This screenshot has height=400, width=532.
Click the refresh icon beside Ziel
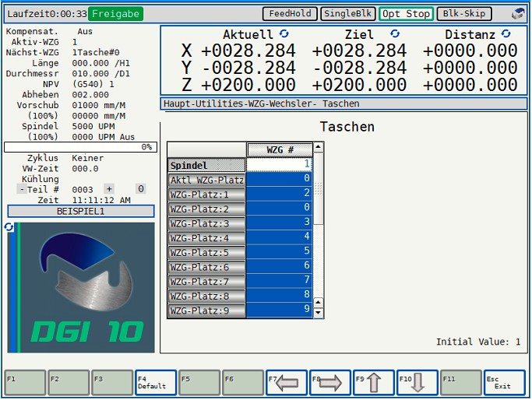(x=395, y=33)
